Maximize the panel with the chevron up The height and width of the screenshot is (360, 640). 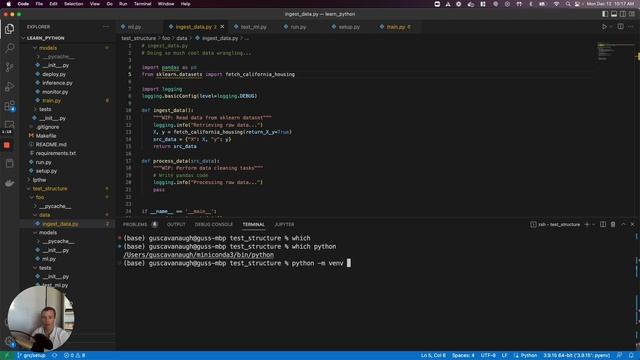tap(623, 224)
